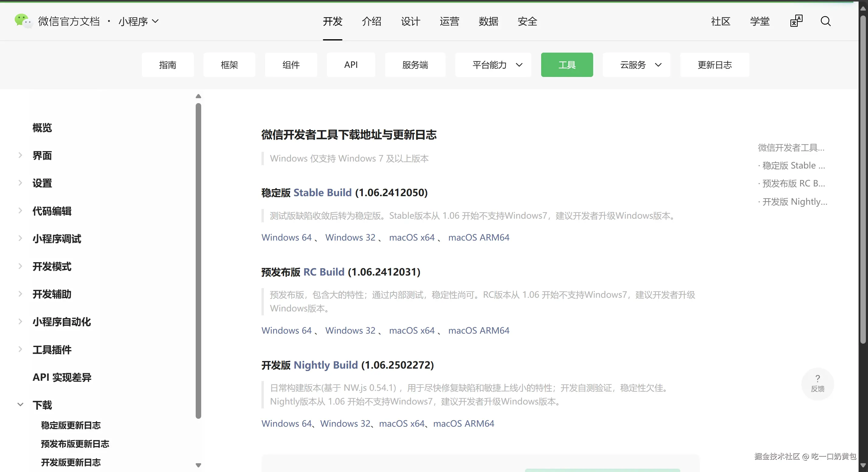Open the 更新日志 navigation button
This screenshot has height=472, width=868.
click(x=714, y=65)
